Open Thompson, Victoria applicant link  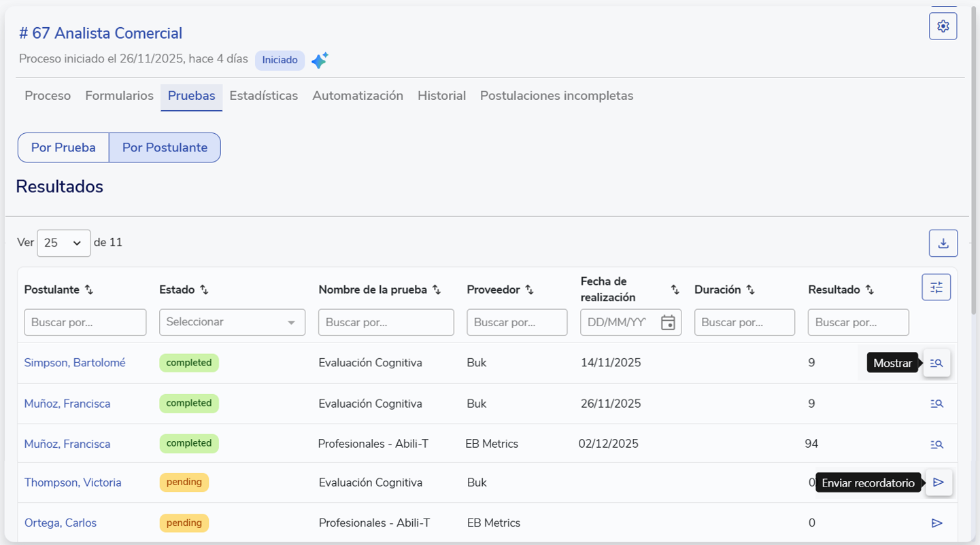point(73,482)
